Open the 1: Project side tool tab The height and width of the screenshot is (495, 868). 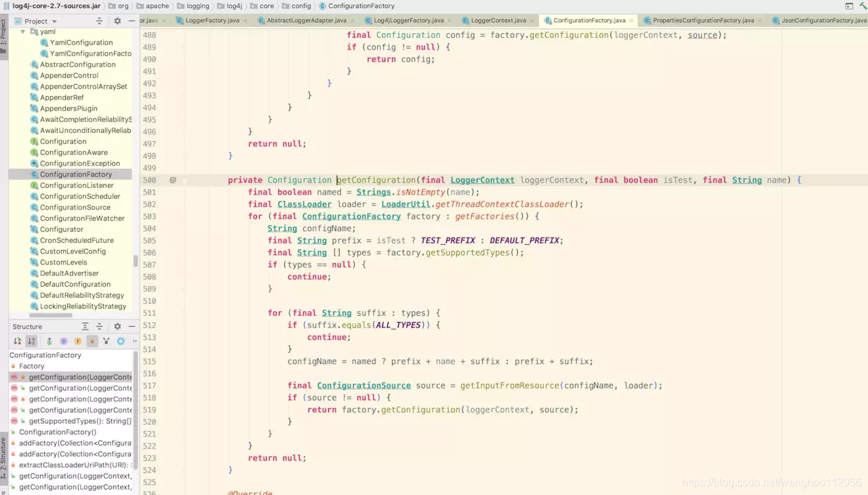click(x=3, y=37)
